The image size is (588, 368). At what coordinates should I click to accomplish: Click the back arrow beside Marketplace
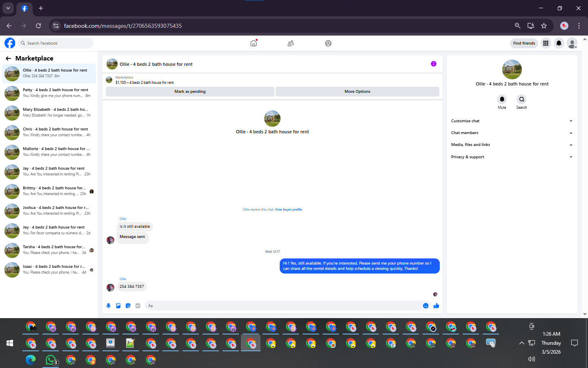click(x=8, y=58)
